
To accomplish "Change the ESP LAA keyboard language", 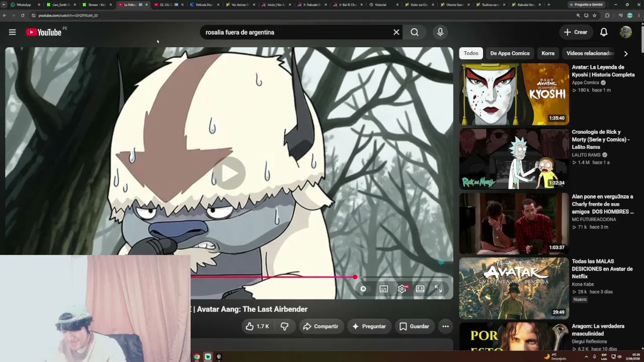I will point(604,357).
